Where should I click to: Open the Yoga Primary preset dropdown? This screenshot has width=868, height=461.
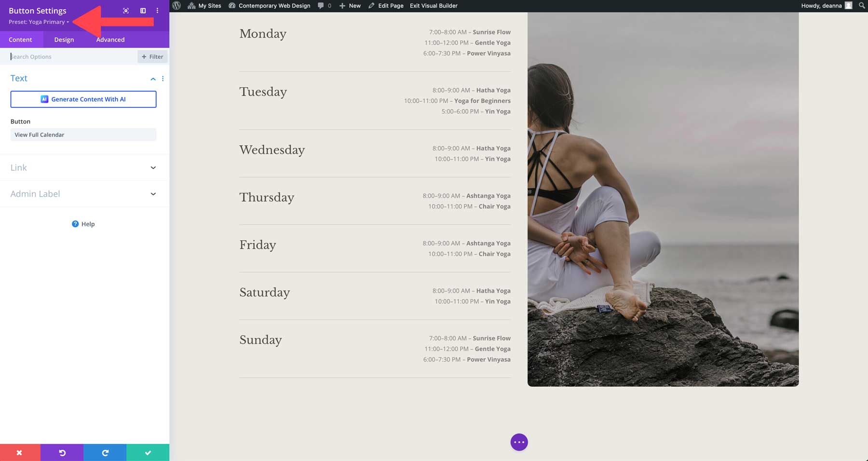click(x=40, y=22)
